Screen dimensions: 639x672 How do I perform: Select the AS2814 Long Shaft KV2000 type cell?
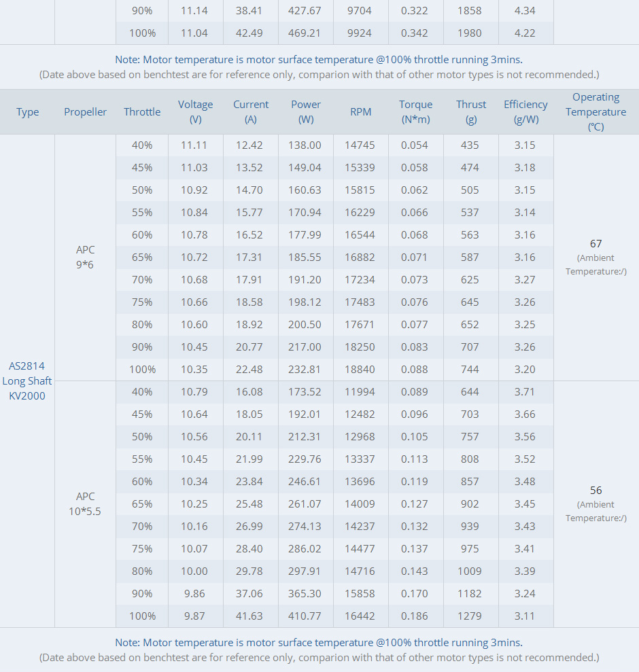pyautogui.click(x=27, y=381)
